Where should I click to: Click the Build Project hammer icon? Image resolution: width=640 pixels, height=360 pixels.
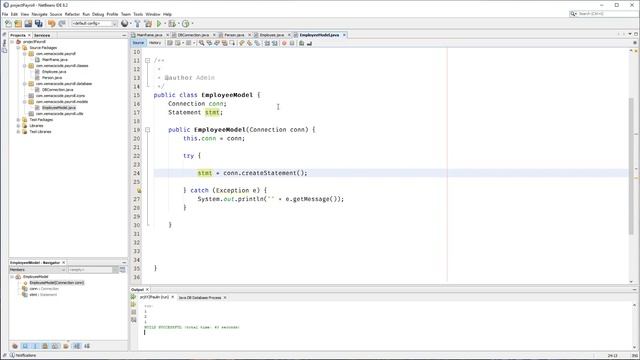click(138, 24)
